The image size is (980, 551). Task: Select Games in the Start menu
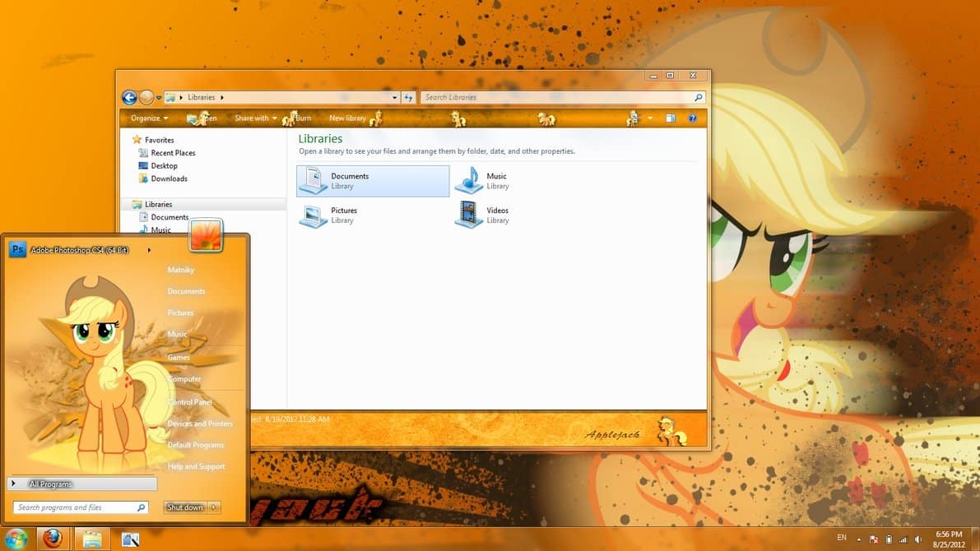179,358
